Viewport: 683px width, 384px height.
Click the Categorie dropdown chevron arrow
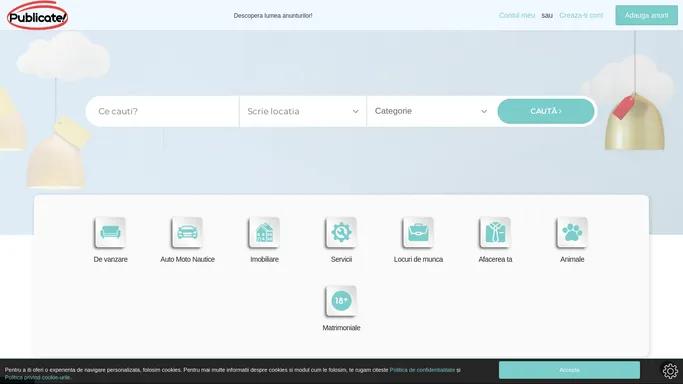pyautogui.click(x=484, y=111)
